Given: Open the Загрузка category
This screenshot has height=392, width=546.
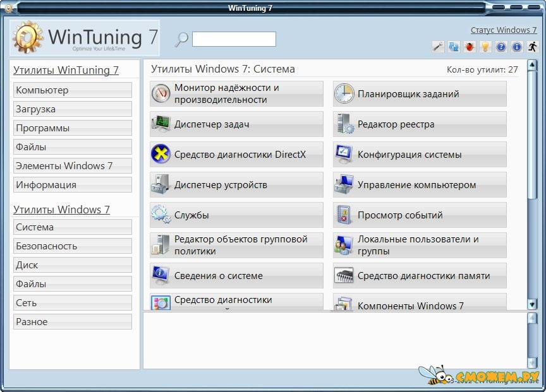Looking at the screenshot, I should tap(73, 109).
